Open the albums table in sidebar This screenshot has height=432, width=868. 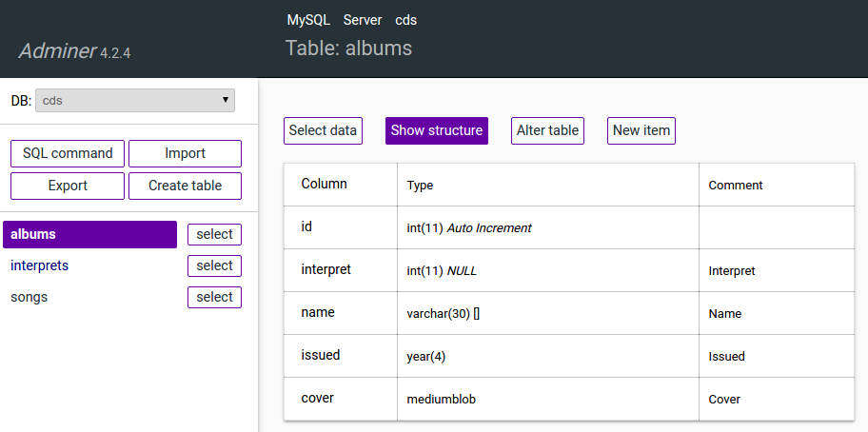coord(89,234)
